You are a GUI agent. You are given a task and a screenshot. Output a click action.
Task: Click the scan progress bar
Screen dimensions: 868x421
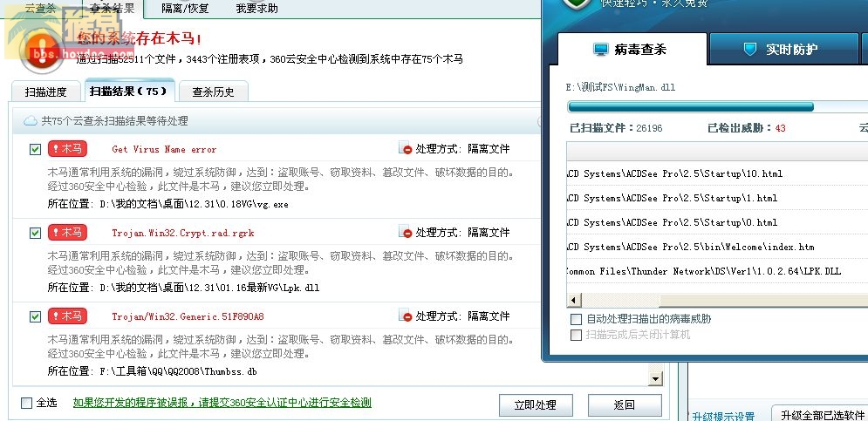point(717,106)
